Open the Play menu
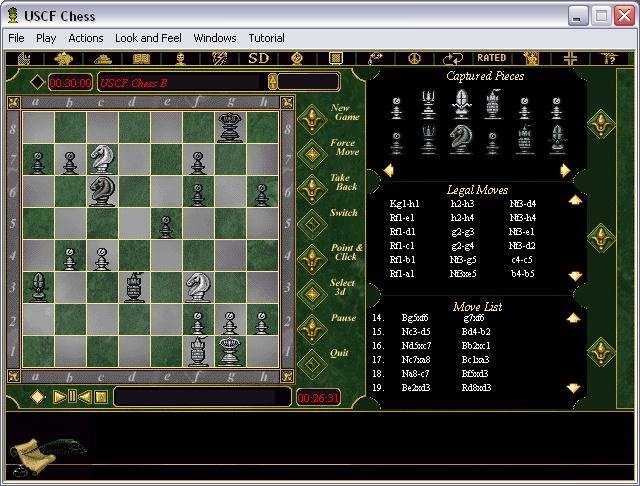The height and width of the screenshot is (486, 640). [46, 38]
